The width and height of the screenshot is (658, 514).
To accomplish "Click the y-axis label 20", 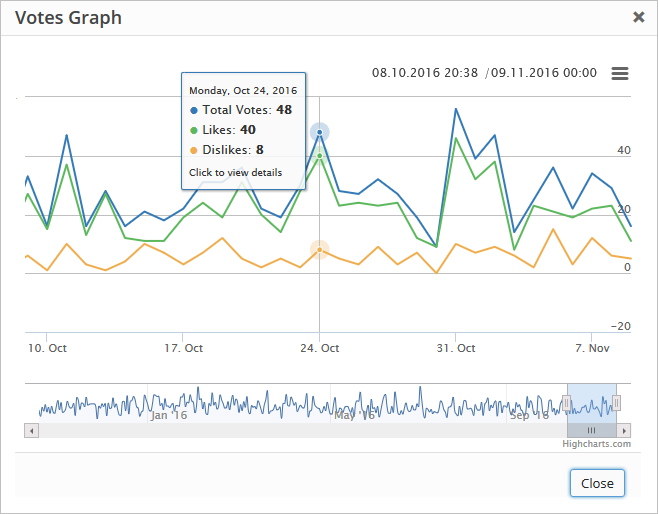I will (x=624, y=209).
